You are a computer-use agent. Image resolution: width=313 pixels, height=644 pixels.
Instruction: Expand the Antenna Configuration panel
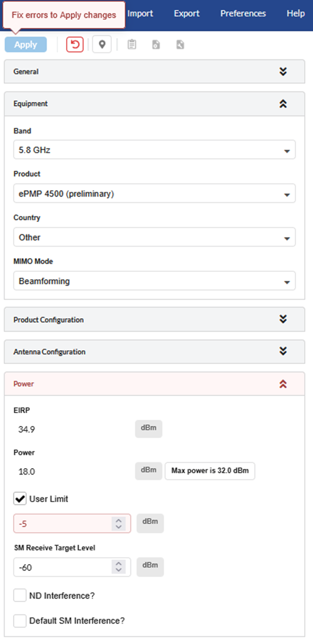(283, 351)
